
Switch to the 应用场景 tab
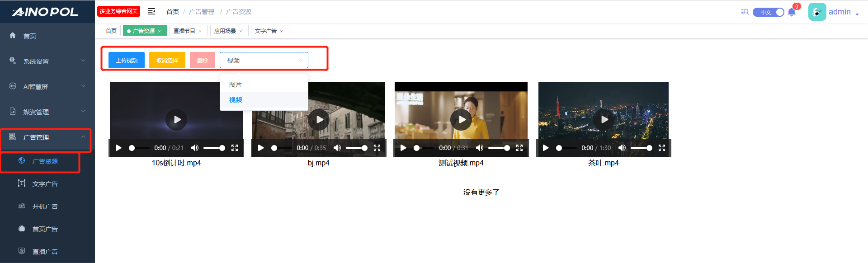click(225, 31)
